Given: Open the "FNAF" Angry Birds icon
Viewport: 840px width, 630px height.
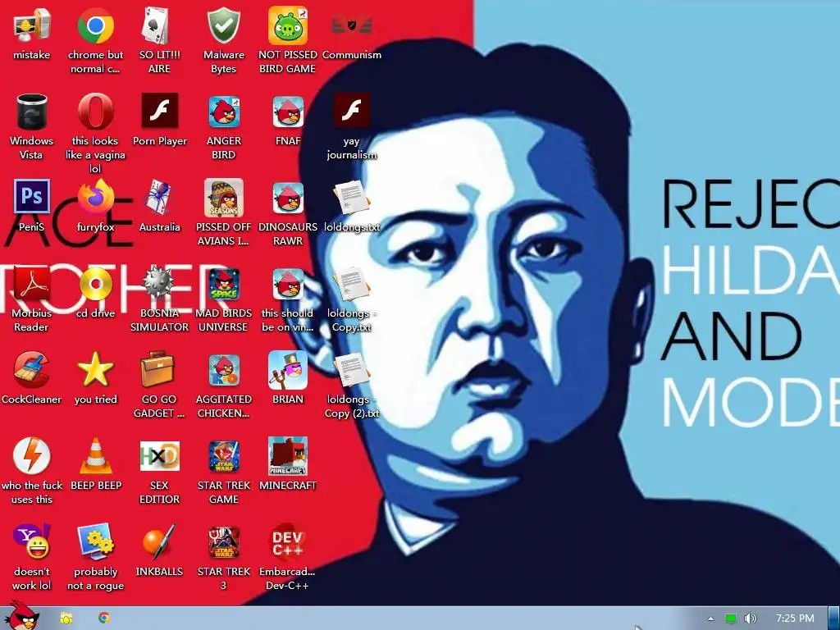Looking at the screenshot, I should point(288,112).
